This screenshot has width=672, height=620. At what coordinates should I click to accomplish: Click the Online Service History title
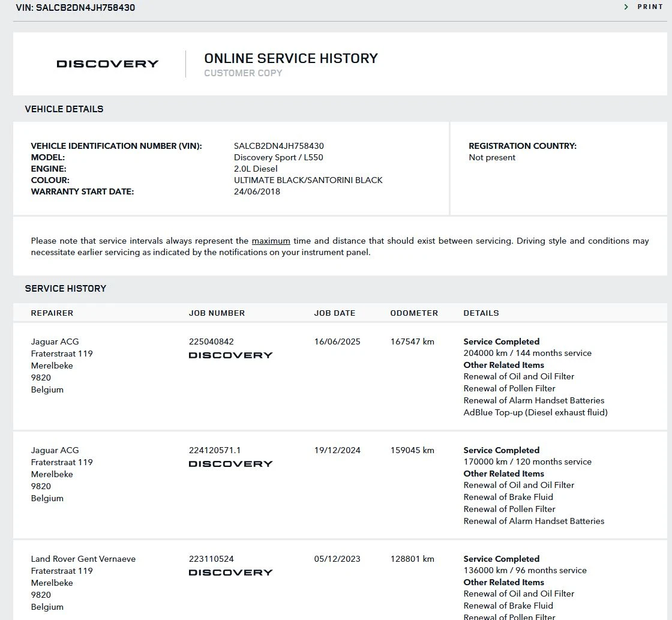(291, 58)
